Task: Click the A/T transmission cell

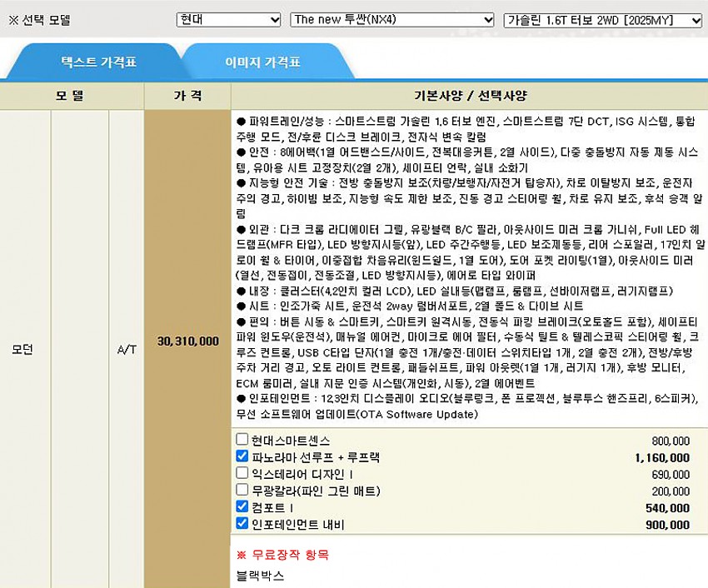Action: (x=127, y=349)
